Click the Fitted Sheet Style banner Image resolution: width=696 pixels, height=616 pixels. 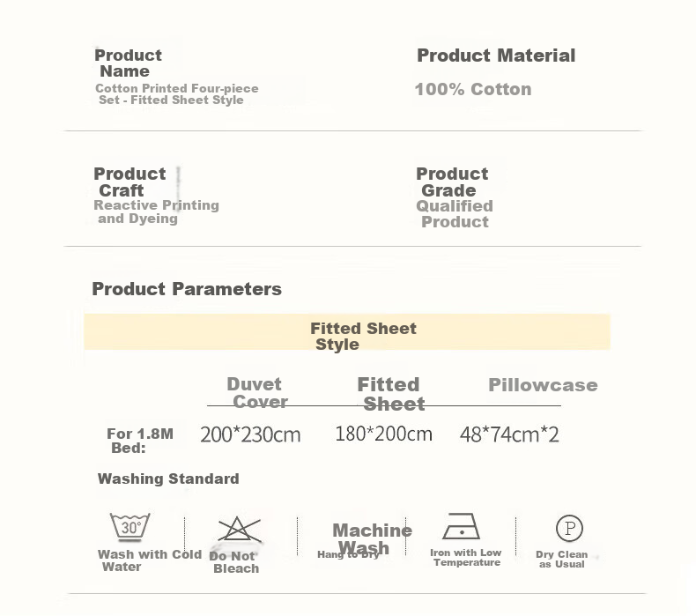click(347, 331)
